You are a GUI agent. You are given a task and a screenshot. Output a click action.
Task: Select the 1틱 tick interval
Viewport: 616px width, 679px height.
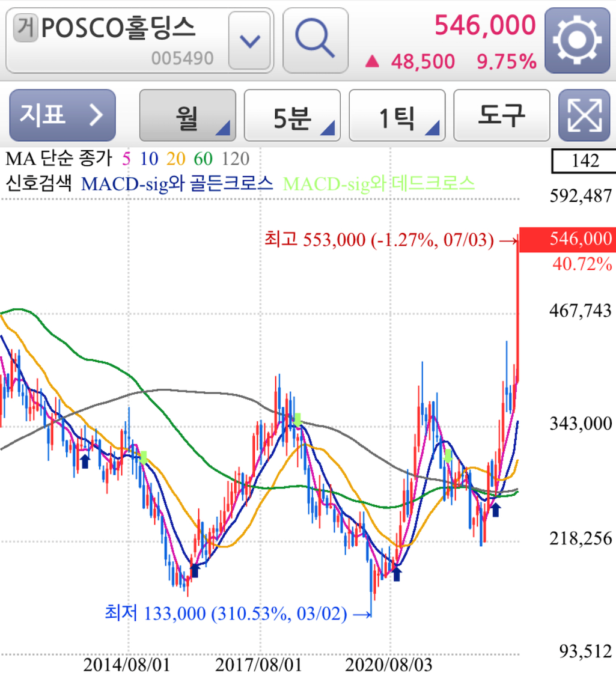(x=397, y=115)
